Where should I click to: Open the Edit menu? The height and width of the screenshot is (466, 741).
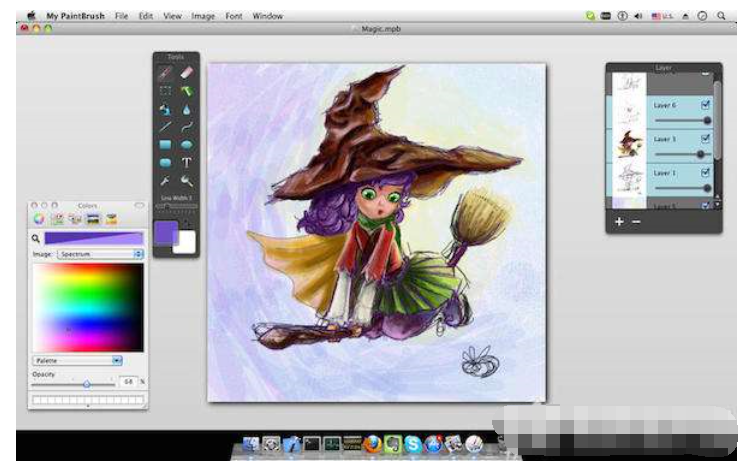click(x=146, y=16)
